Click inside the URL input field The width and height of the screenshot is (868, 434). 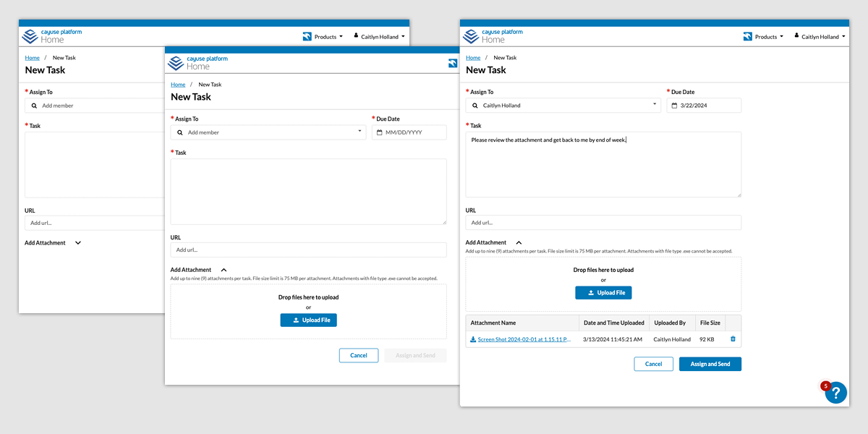pos(604,222)
